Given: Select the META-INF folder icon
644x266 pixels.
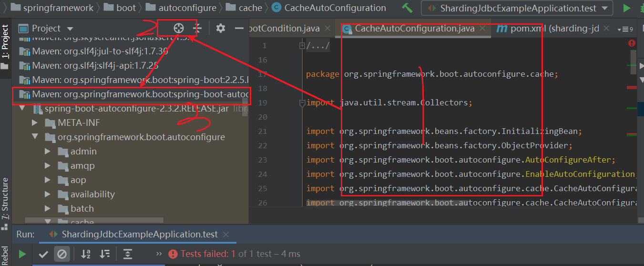Looking at the screenshot, I should (x=50, y=123).
